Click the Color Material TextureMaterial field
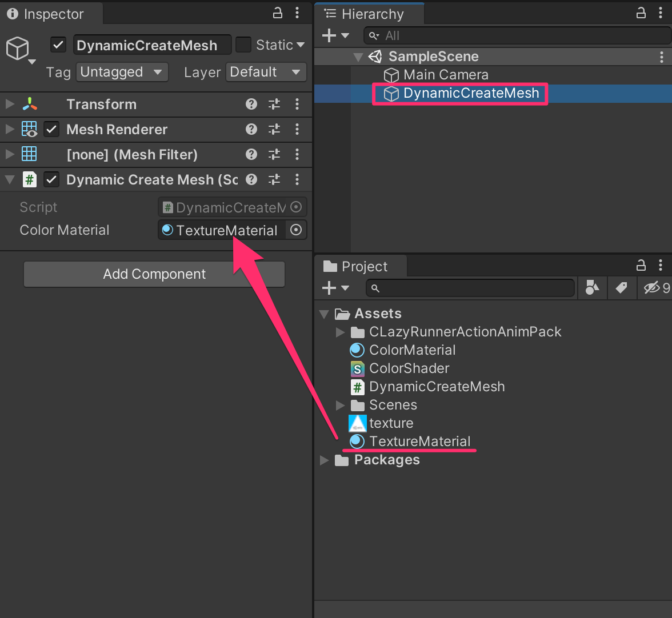672x618 pixels. [x=223, y=230]
